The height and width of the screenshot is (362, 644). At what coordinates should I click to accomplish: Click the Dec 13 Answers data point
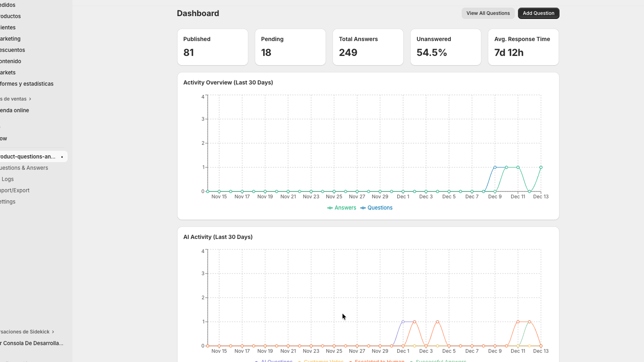point(541,167)
